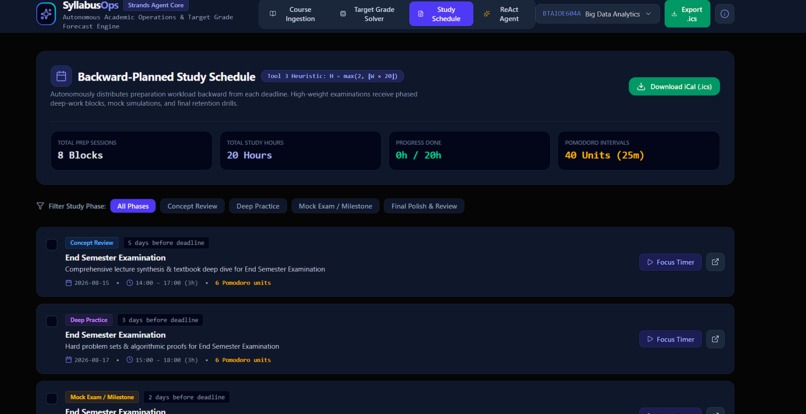This screenshot has width=806, height=414.
Task: Click the SyllabusOps sparkle logo icon
Action: 46,14
